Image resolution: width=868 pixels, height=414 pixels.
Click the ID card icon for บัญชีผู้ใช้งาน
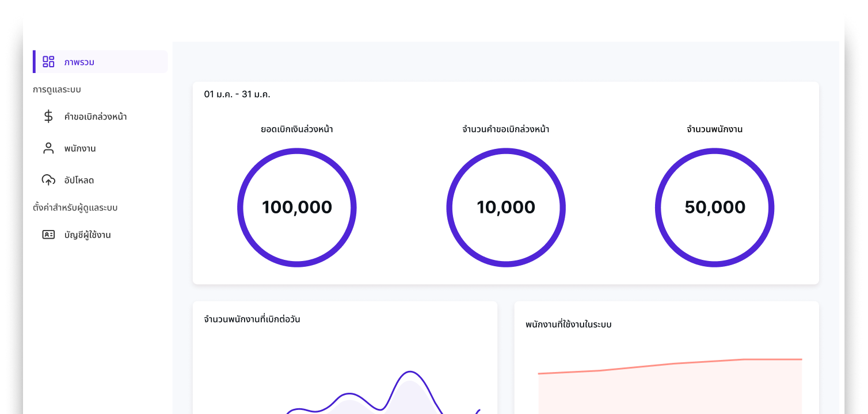(x=48, y=235)
